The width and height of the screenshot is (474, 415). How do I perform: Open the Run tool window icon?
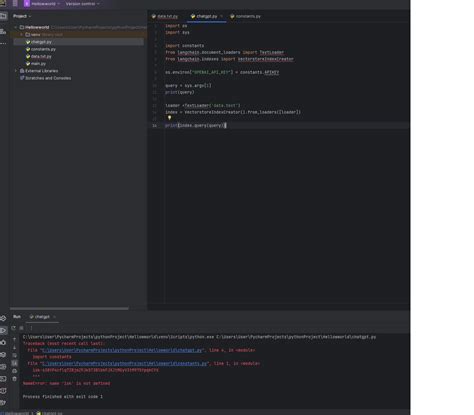(3, 330)
